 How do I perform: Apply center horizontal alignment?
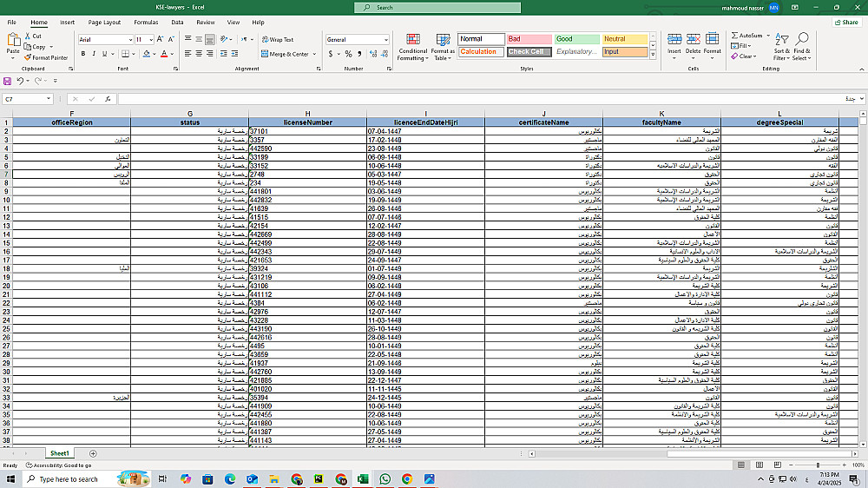click(x=199, y=54)
